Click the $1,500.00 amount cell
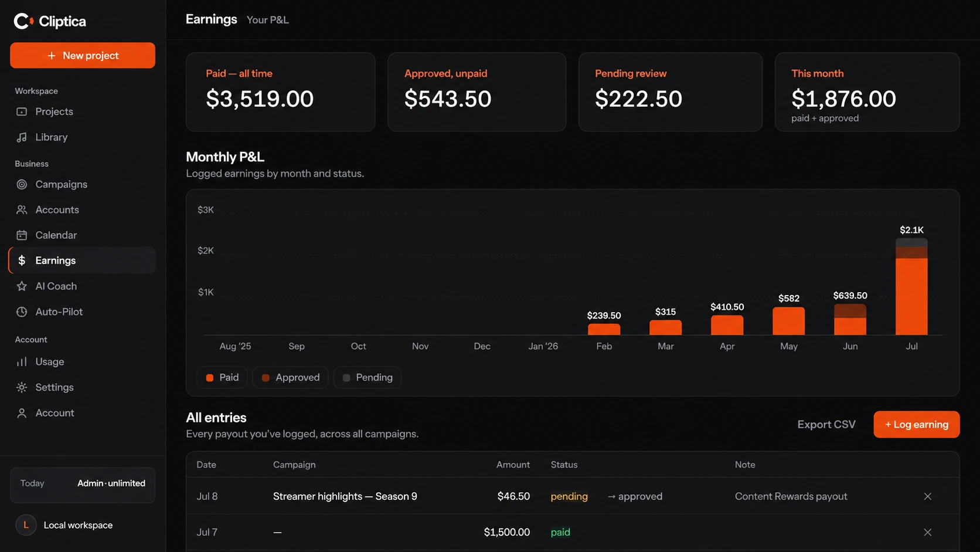The width and height of the screenshot is (980, 552). coord(507,532)
